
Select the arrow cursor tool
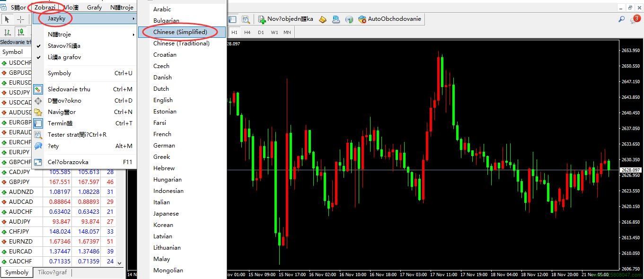coord(8,19)
